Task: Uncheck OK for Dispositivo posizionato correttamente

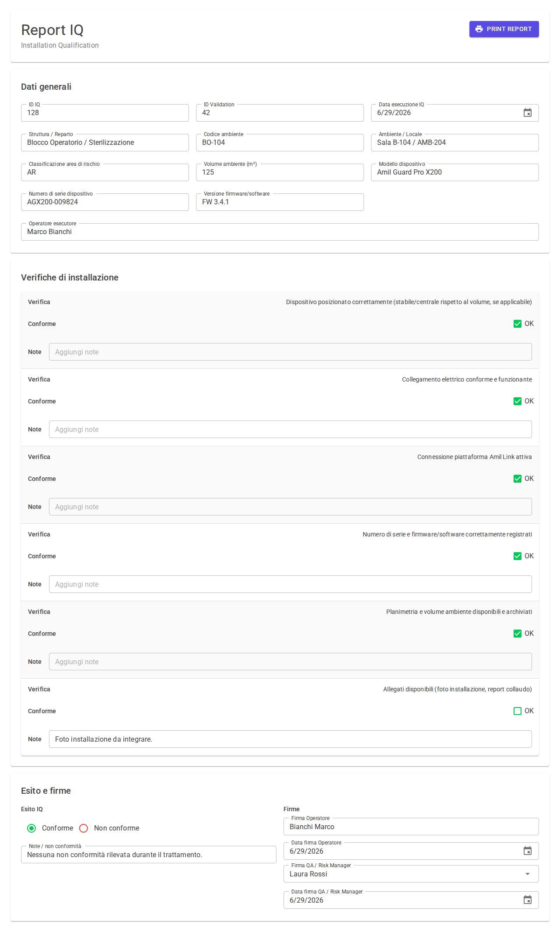Action: [x=518, y=324]
